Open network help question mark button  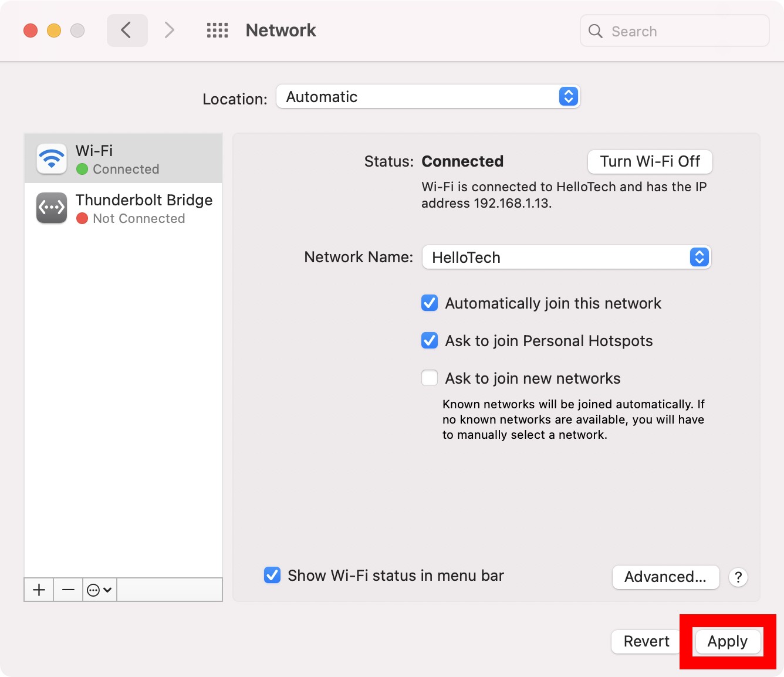738,577
